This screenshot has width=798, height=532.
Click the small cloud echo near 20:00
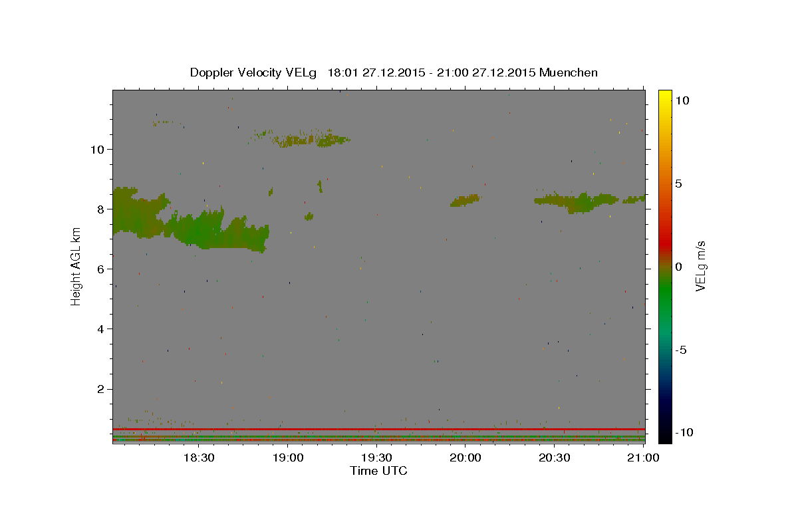465,200
